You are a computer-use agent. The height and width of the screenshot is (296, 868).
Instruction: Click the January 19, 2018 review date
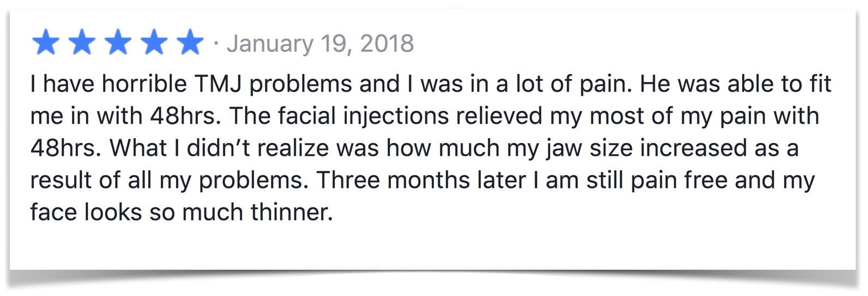pos(320,44)
